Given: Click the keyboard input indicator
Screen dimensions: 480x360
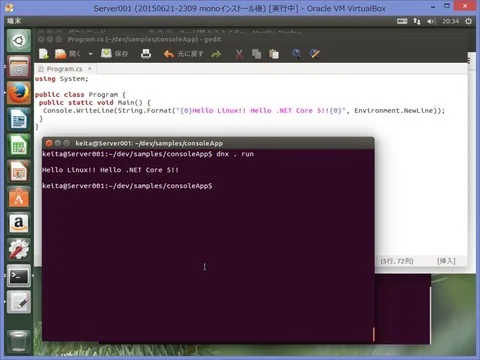Looking at the screenshot, I should pyautogui.click(x=402, y=21).
